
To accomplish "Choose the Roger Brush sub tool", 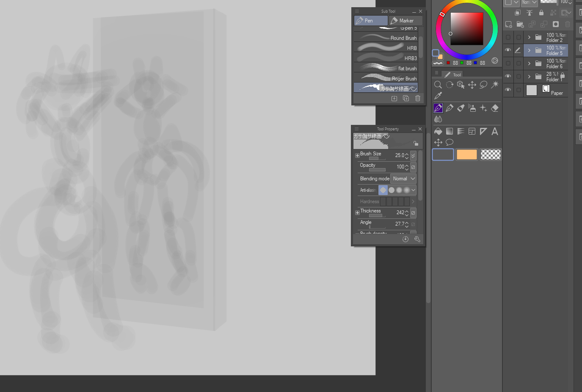I will tap(386, 79).
